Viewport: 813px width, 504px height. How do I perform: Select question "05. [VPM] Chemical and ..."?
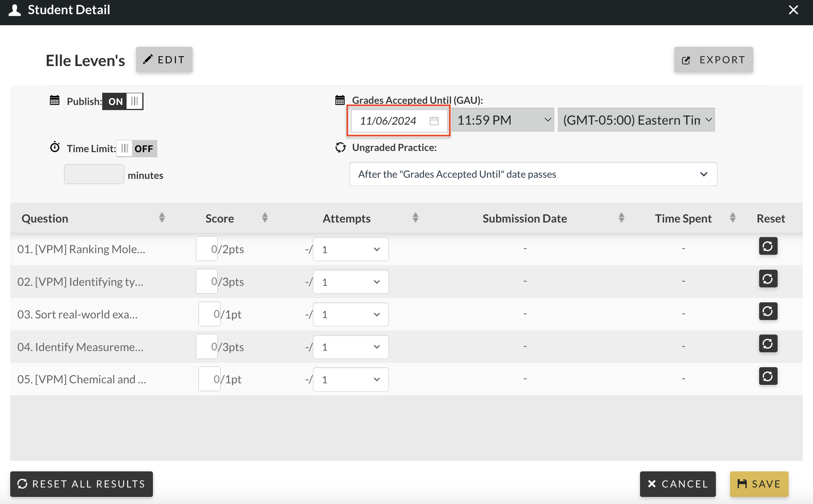coord(82,379)
